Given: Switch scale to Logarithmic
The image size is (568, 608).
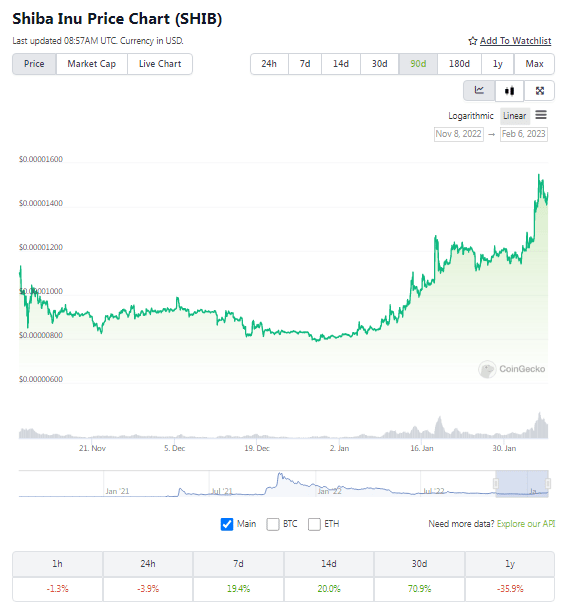Looking at the screenshot, I should tap(471, 116).
